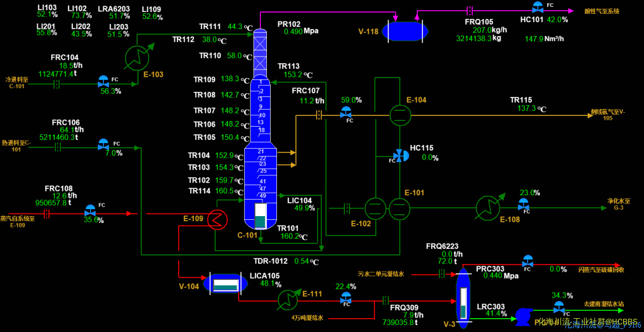
Task: Click the V-104 condensate tank
Action: coord(225,284)
